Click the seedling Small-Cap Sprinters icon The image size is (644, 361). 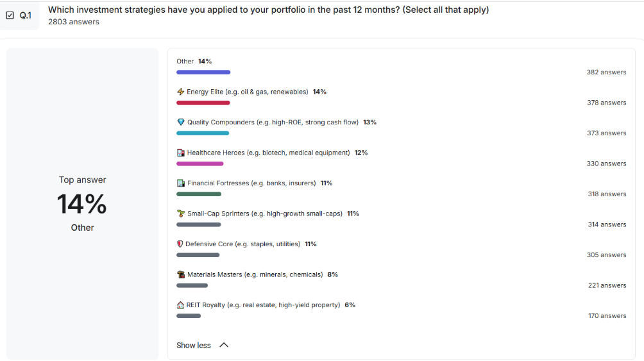click(181, 214)
